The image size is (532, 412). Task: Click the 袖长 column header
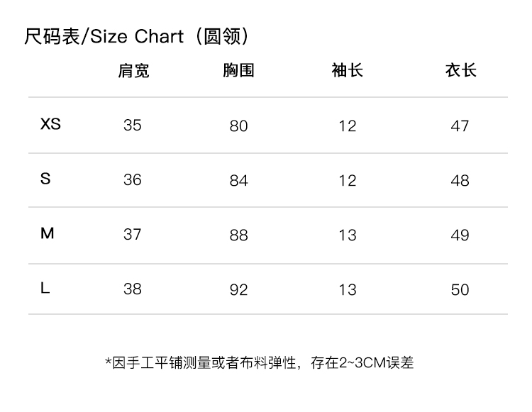tap(347, 70)
